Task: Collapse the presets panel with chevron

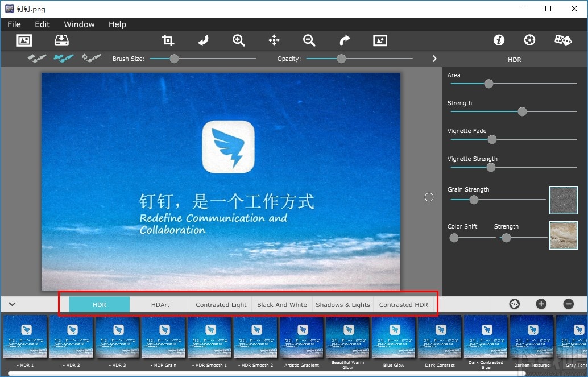Action: [12, 304]
